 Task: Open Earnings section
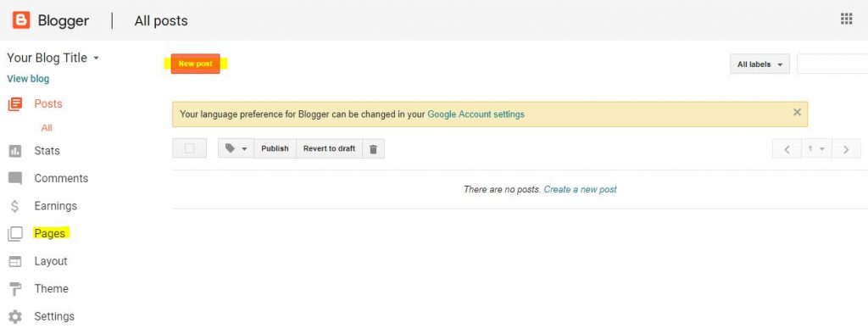click(55, 206)
